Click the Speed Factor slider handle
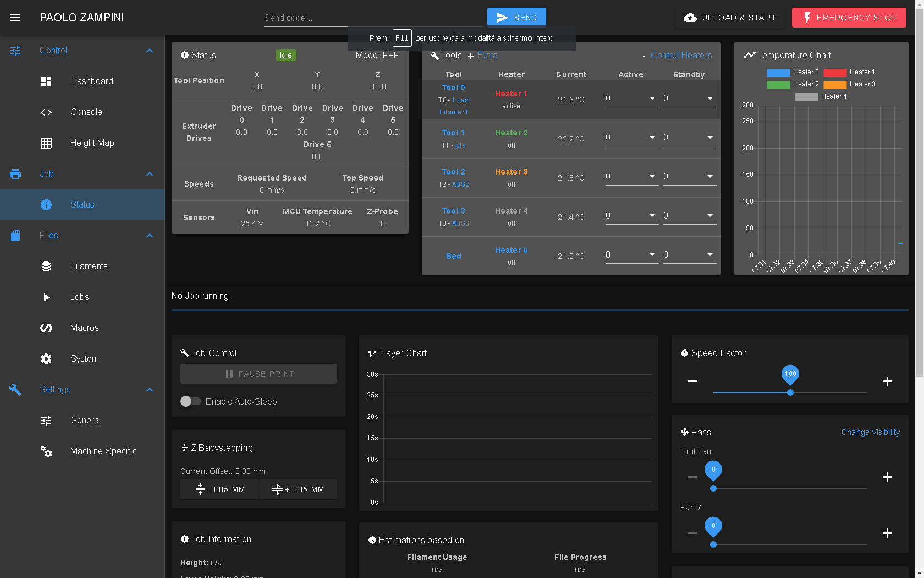924x578 pixels. tap(790, 392)
